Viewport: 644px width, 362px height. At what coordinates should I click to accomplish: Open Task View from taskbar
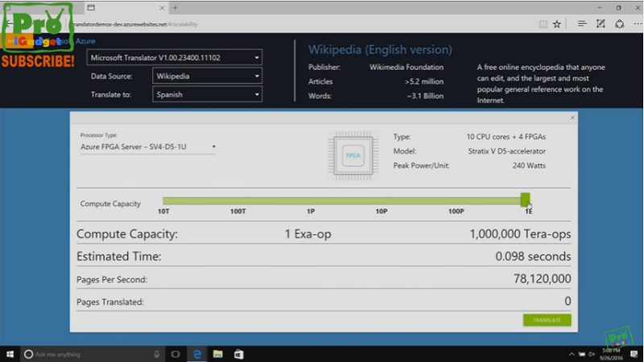[175, 354]
